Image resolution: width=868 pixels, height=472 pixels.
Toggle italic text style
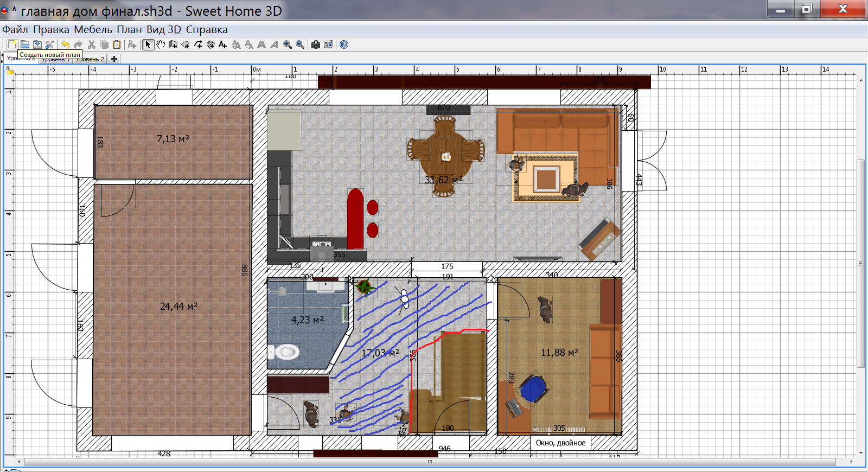pyautogui.click(x=274, y=44)
